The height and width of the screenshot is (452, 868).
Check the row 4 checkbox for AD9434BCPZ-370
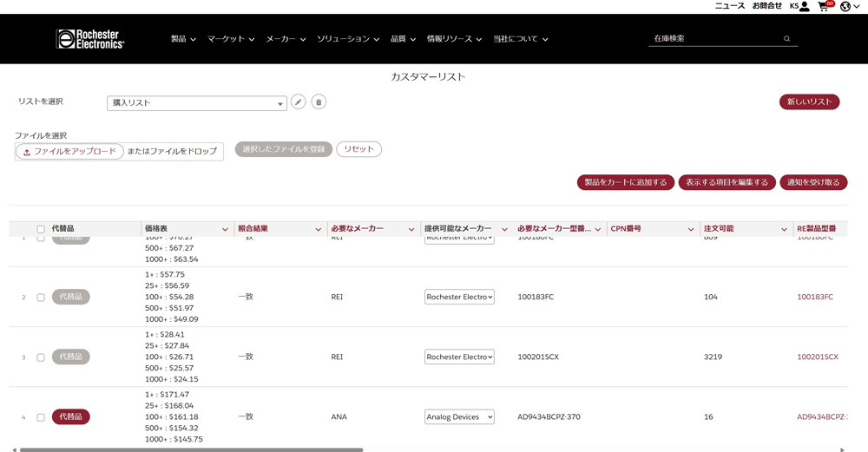[41, 417]
